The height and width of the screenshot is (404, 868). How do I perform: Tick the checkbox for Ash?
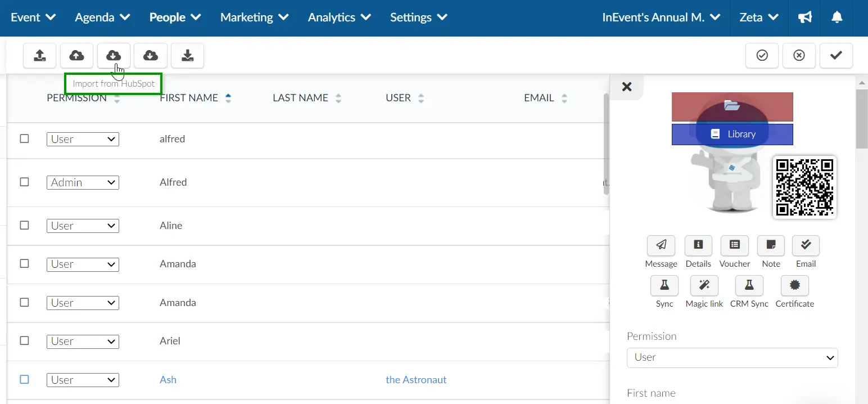pos(24,379)
